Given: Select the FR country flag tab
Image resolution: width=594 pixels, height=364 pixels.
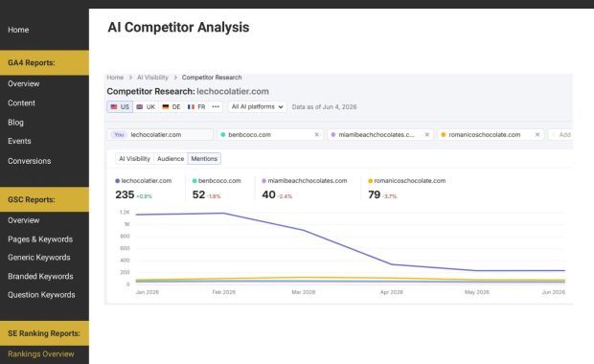Looking at the screenshot, I should click(x=196, y=107).
